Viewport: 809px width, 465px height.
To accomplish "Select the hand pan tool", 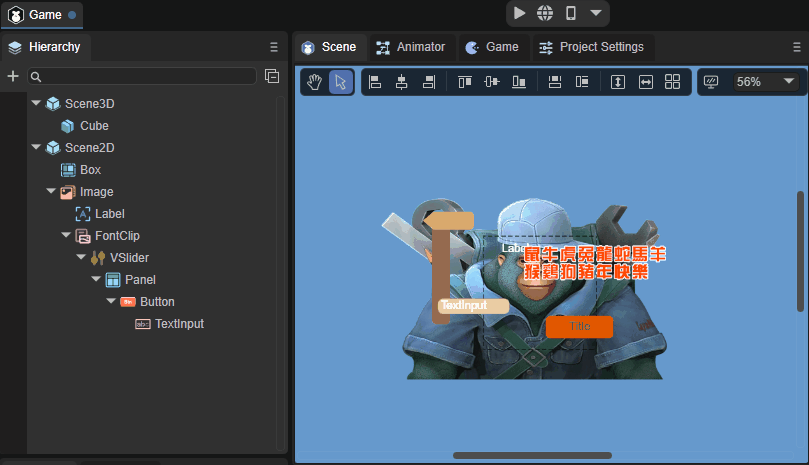I will [315, 82].
